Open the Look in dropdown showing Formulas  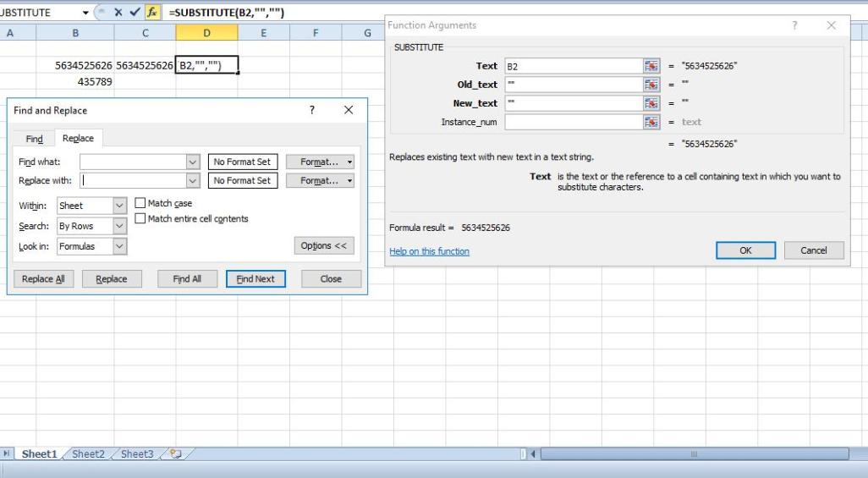click(x=118, y=246)
